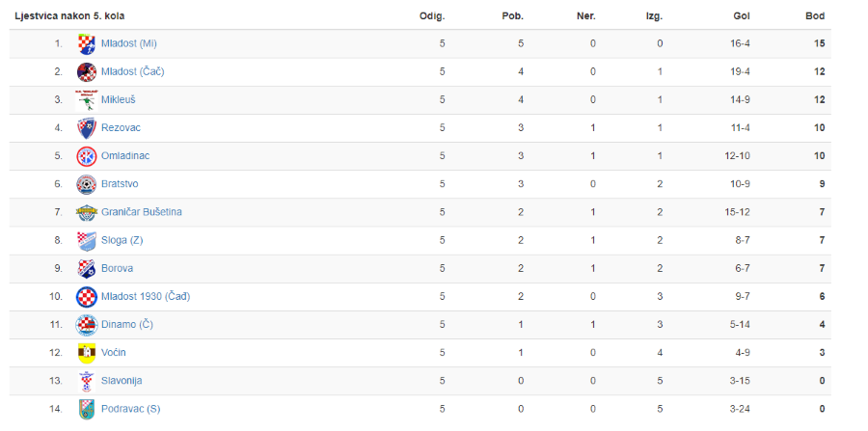The image size is (868, 431).
Task: Click the Omladinac round red logo
Action: tap(87, 156)
